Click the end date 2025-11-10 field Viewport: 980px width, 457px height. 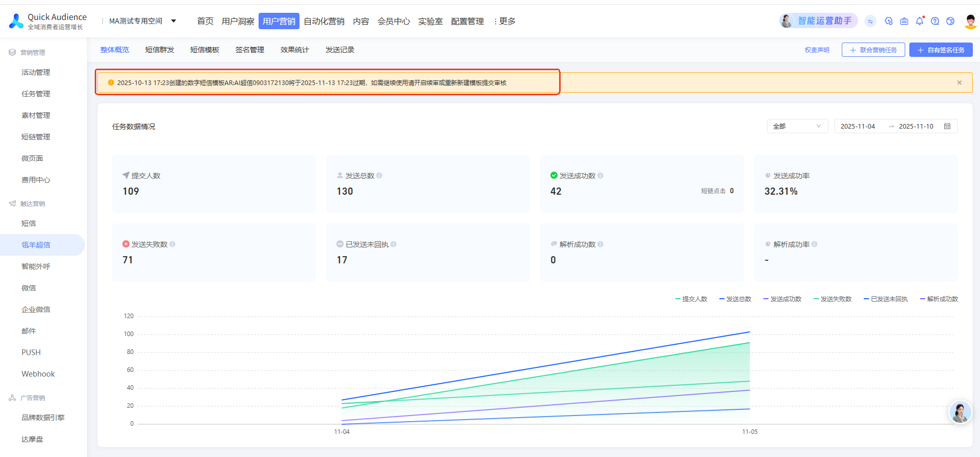click(916, 126)
